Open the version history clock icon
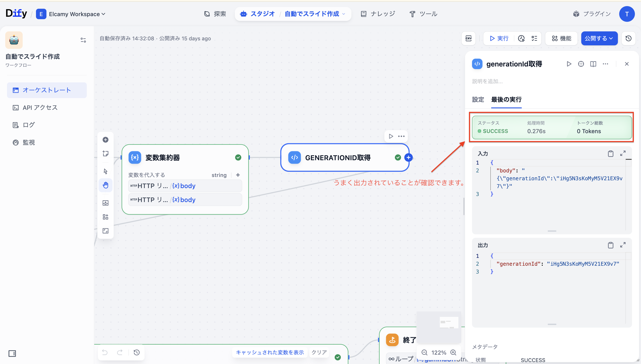 point(628,38)
